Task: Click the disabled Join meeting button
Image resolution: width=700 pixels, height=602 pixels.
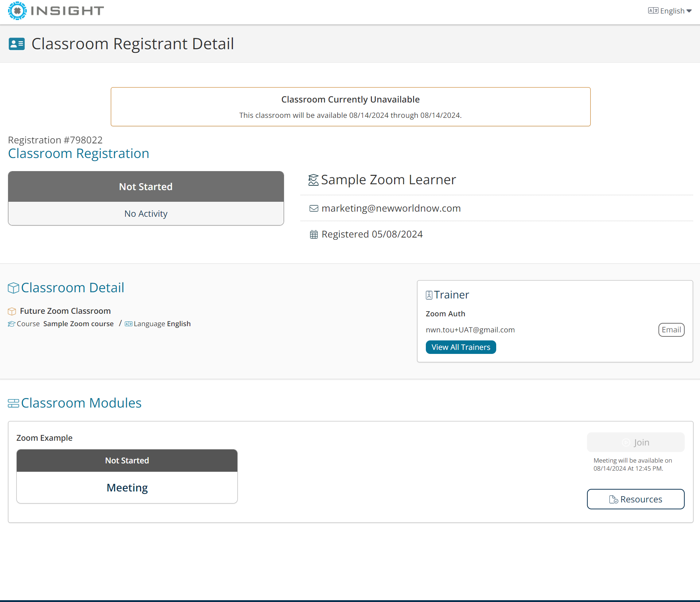Action: point(635,442)
